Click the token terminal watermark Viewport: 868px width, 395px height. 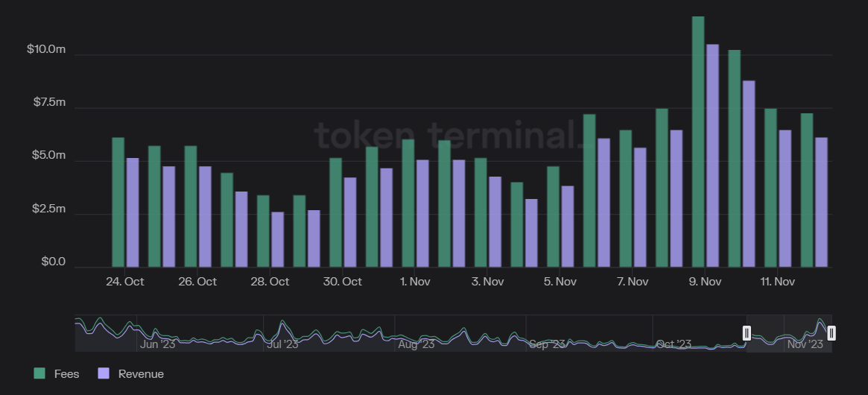click(446, 135)
